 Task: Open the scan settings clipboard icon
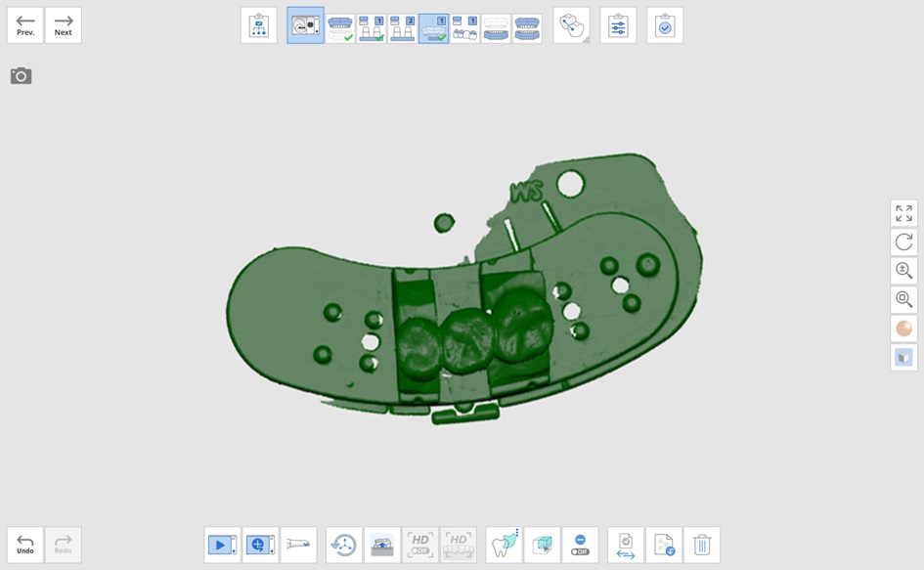[618, 25]
